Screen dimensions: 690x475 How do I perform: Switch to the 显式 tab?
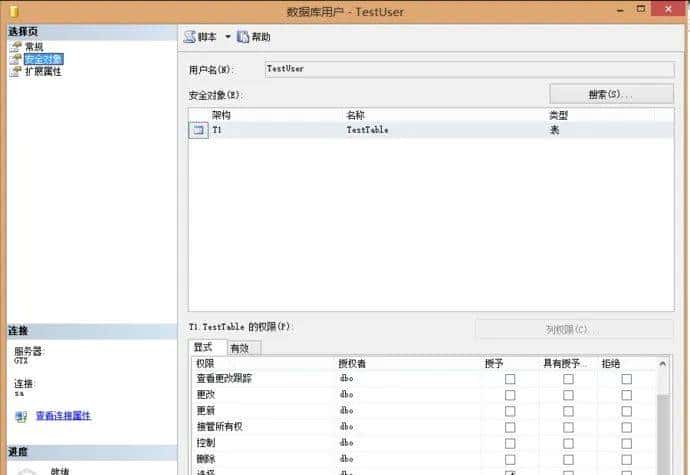coord(207,347)
